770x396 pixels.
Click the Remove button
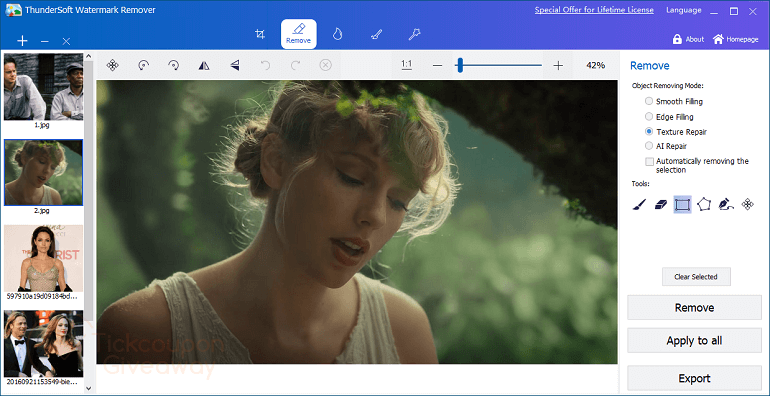(x=694, y=308)
